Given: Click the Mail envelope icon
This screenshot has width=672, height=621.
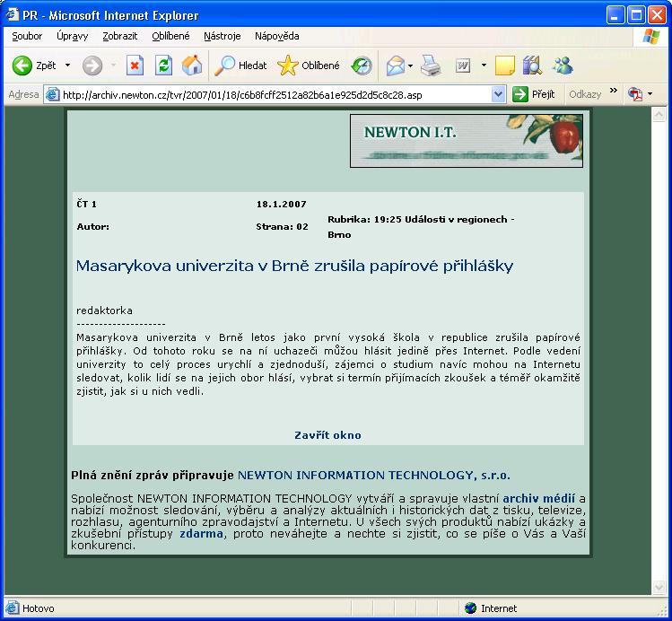Looking at the screenshot, I should click(395, 66).
